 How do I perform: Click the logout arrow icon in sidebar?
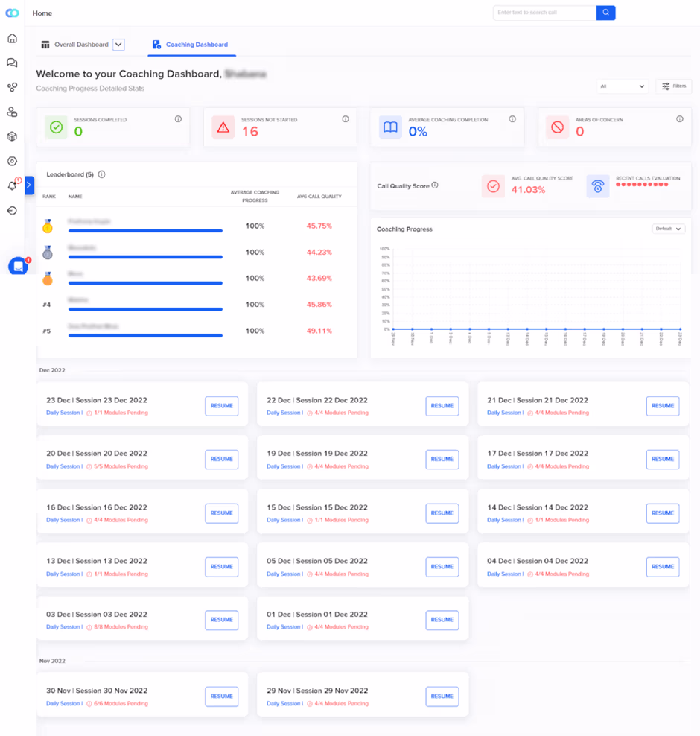pos(12,210)
